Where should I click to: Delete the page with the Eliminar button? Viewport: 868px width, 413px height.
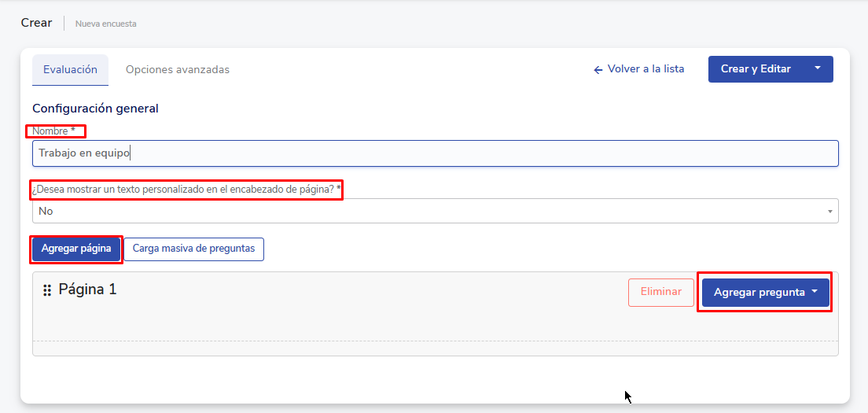[x=660, y=292]
